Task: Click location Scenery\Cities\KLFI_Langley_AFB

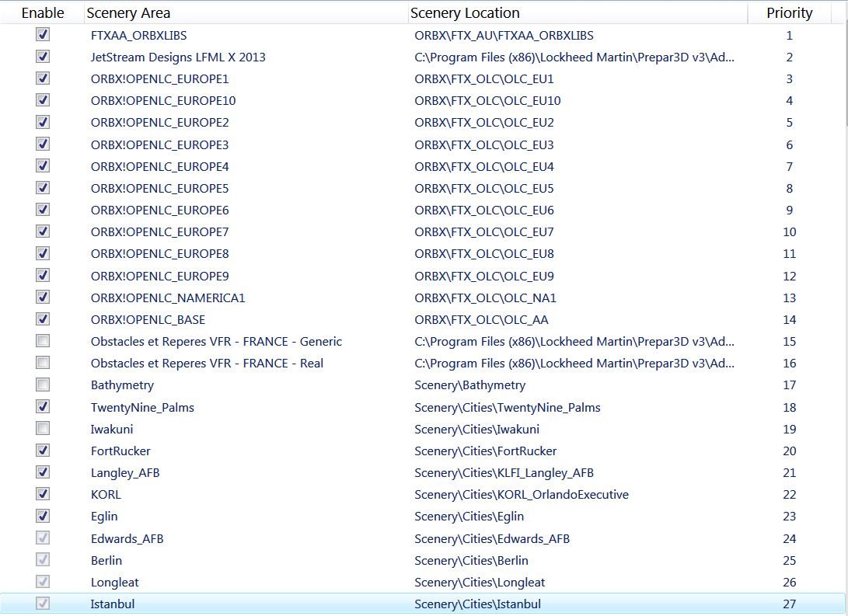Action: pos(504,473)
